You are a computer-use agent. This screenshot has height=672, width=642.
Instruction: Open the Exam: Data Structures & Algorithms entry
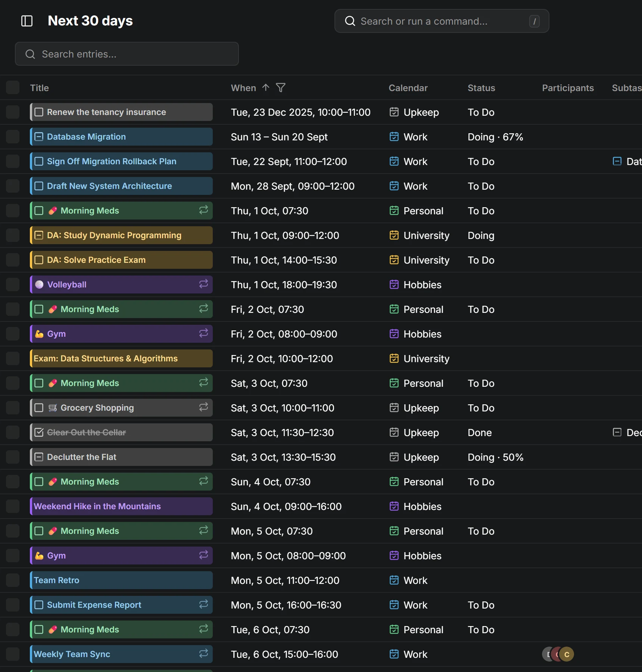121,358
